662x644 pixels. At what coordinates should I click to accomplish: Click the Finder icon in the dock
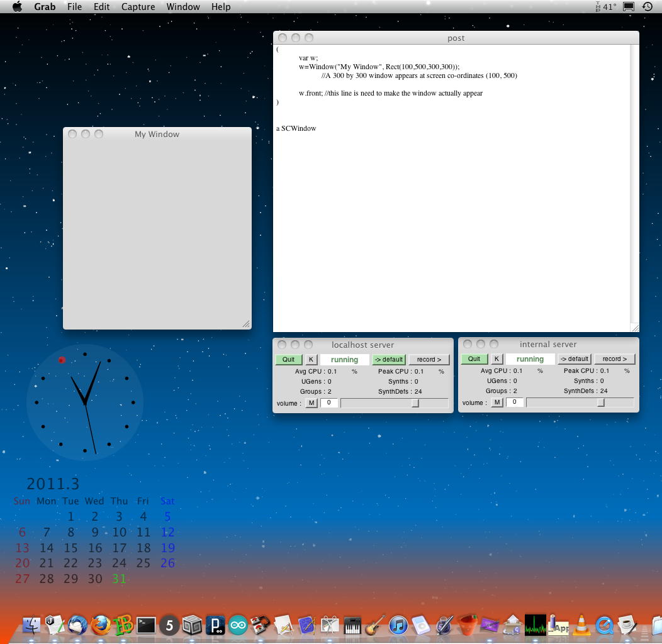click(x=31, y=625)
